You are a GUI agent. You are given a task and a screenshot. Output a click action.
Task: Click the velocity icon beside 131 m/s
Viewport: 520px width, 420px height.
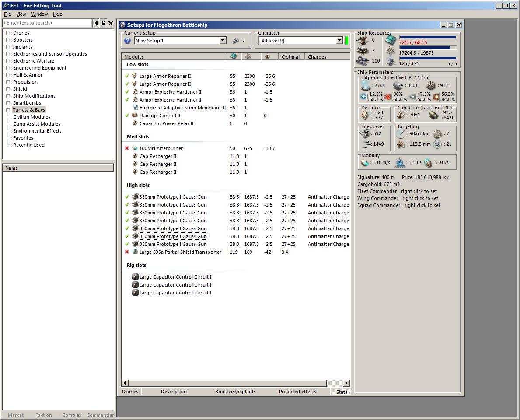365,163
